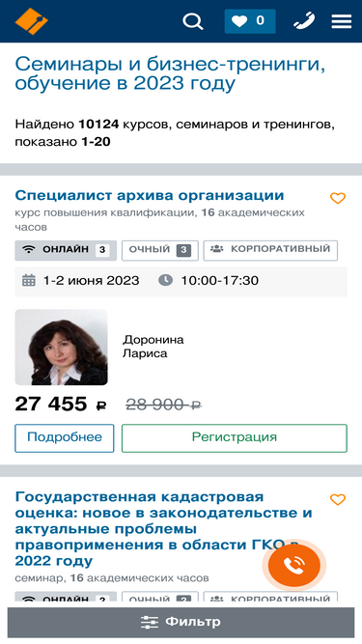Image resolution: width=362 pixels, height=644 pixels.
Task: Open the Фильтр panel
Action: tap(181, 622)
